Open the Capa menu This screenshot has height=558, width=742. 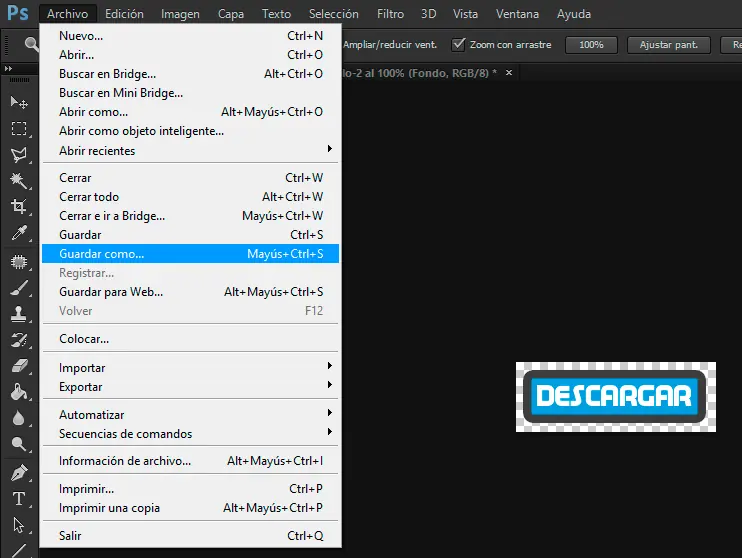click(x=231, y=14)
